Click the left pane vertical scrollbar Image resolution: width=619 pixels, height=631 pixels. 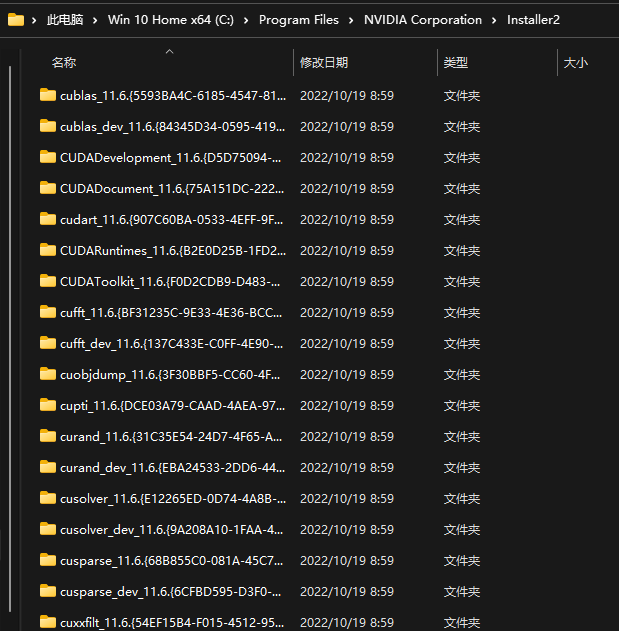click(x=10, y=338)
